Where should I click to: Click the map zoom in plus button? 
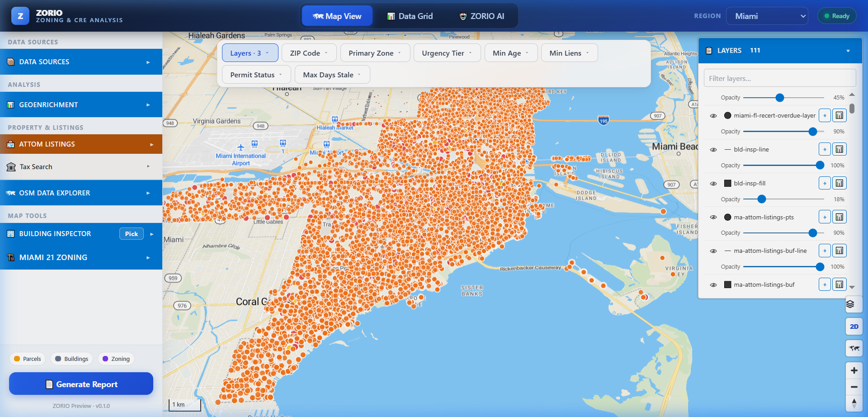[x=854, y=370]
